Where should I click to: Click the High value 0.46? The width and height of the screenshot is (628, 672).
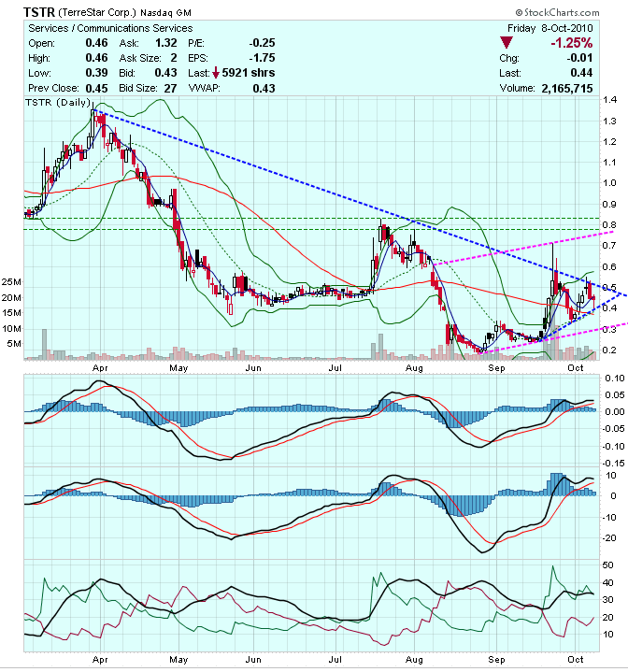[x=97, y=58]
